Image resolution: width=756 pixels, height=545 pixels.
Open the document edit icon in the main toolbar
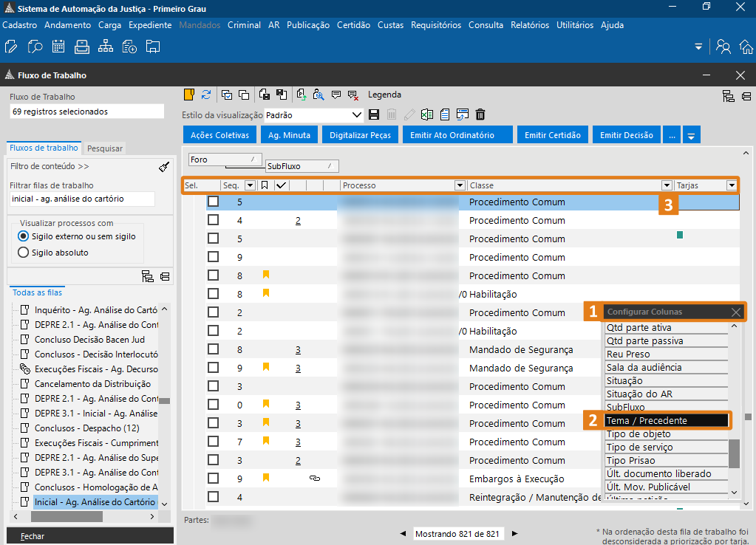10,47
